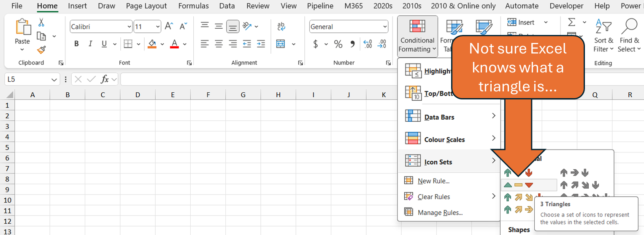Open the Underline style dropdown arrow
Image resolution: width=644 pixels, height=235 pixels.
point(114,44)
